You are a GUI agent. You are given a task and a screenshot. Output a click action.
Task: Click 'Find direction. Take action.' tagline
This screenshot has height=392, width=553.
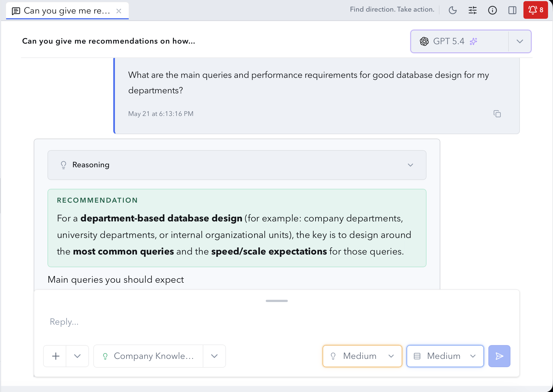tap(392, 9)
